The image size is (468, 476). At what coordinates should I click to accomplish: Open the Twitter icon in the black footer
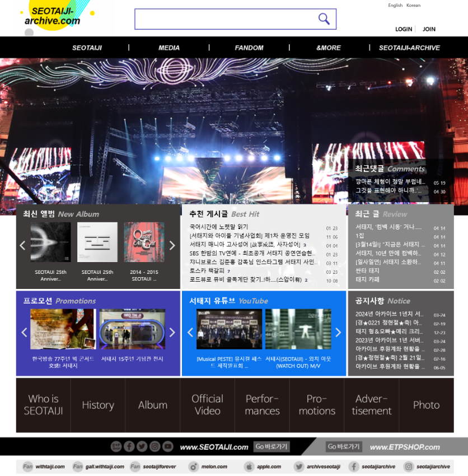click(142, 446)
